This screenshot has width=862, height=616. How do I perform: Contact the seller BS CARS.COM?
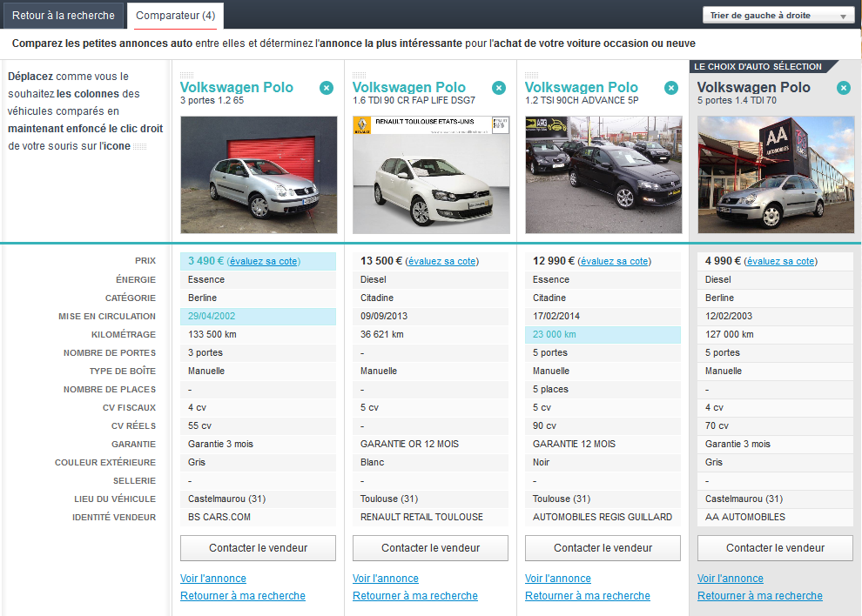tap(259, 548)
